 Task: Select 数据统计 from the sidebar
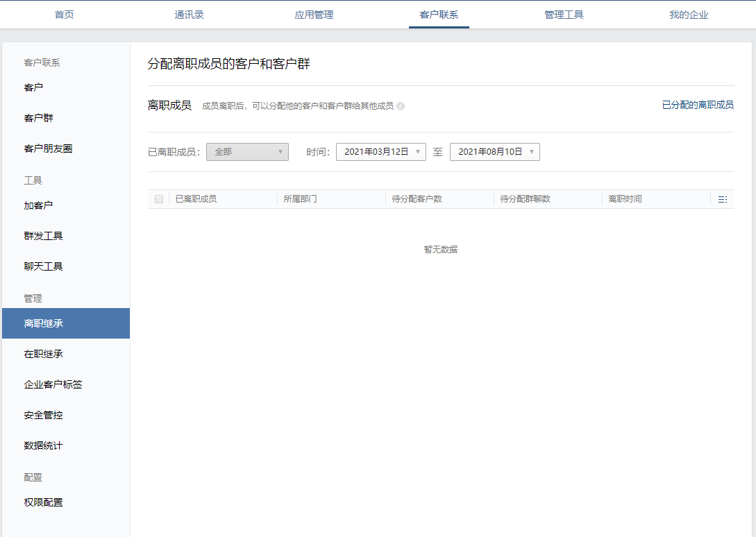[43, 445]
